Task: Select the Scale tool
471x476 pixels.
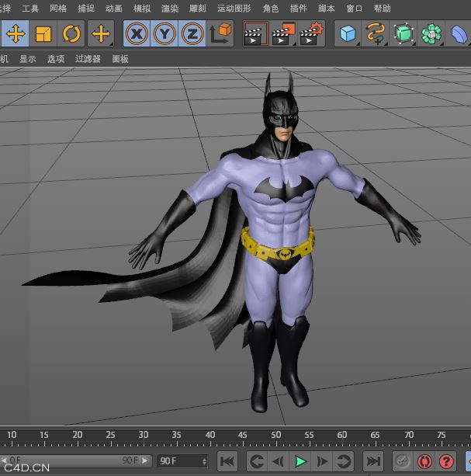Action: coord(43,33)
